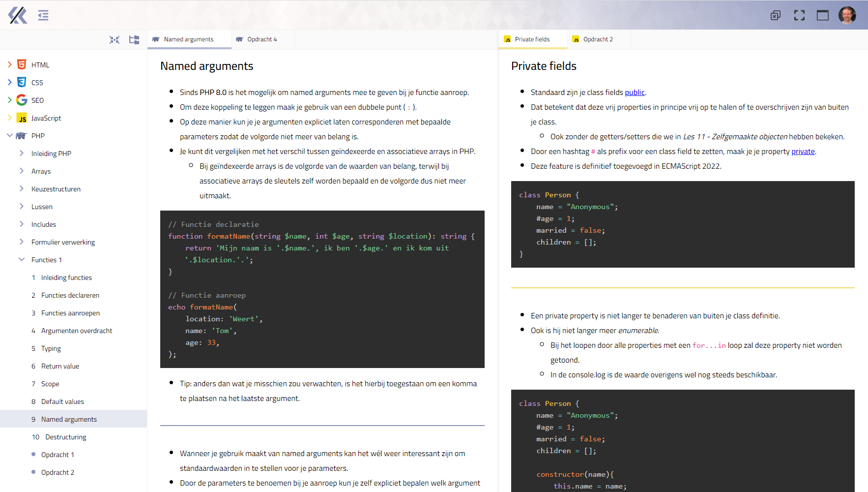
Task: Collapse the Functies 1 chapter
Action: coord(22,259)
